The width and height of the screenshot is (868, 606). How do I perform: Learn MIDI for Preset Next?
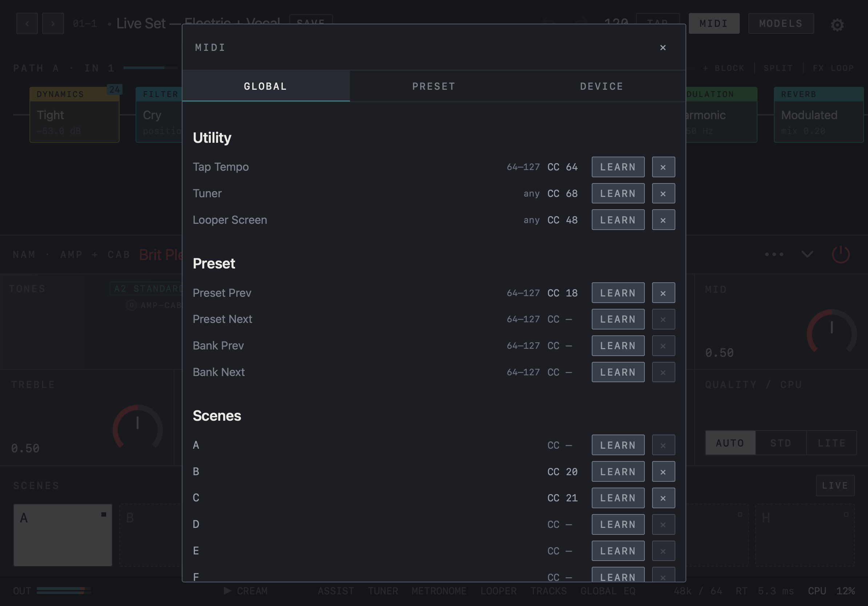pos(618,319)
